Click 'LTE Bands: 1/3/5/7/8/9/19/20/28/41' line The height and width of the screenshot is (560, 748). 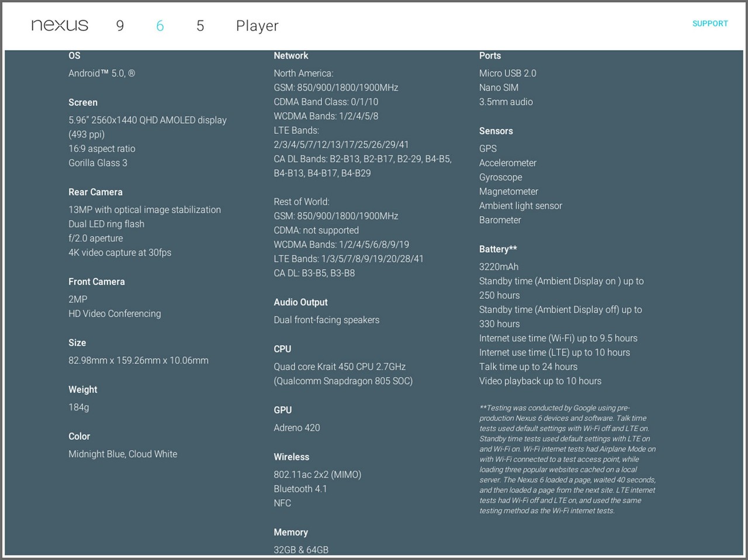coord(349,259)
